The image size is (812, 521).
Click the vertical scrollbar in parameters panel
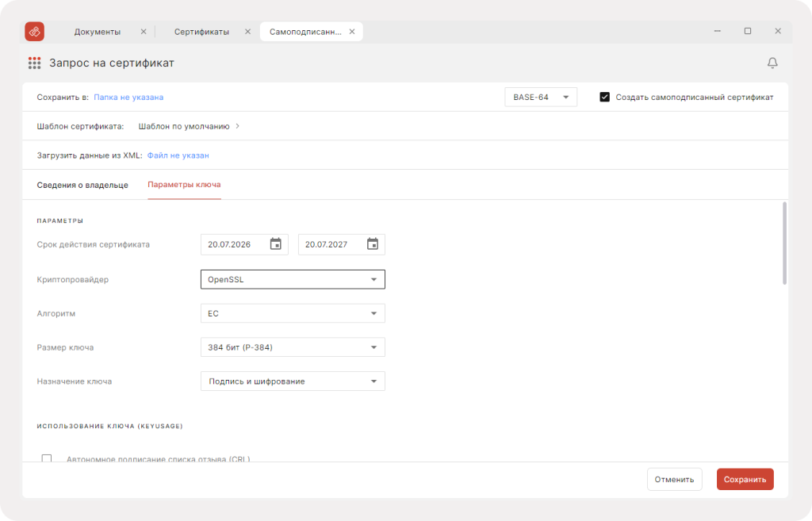coord(784,243)
